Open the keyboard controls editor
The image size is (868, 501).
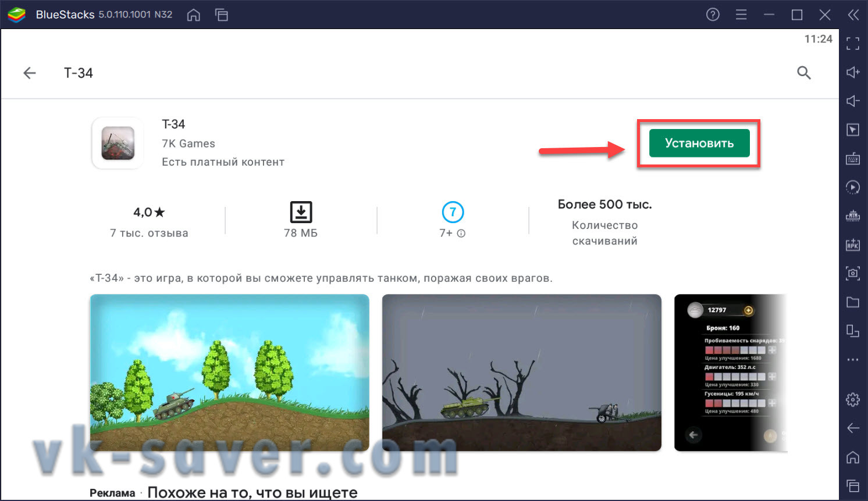(853, 159)
